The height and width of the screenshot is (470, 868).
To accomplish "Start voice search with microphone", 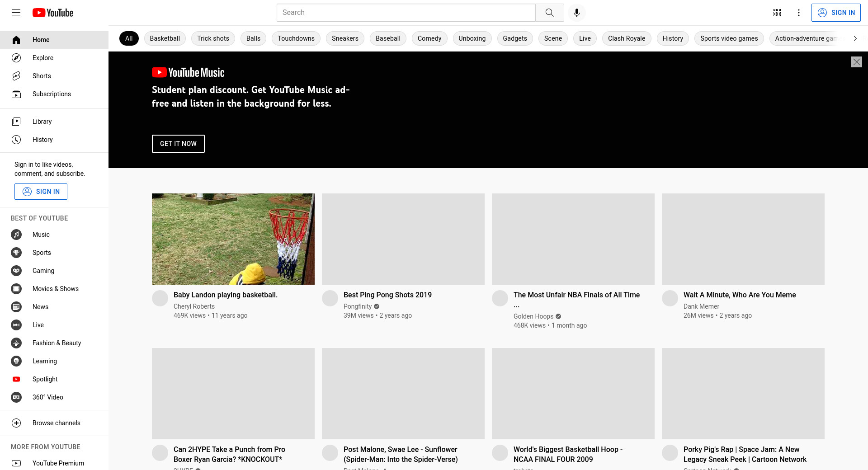I will coord(576,13).
